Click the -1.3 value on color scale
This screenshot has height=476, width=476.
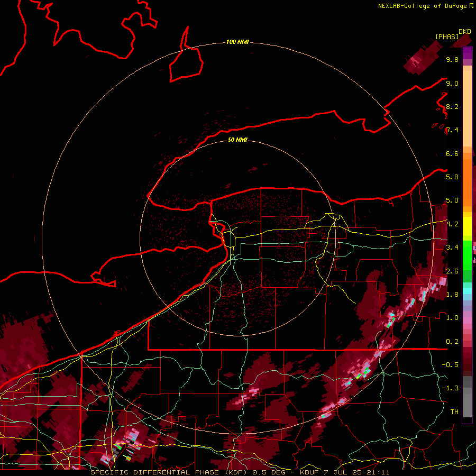[450, 388]
